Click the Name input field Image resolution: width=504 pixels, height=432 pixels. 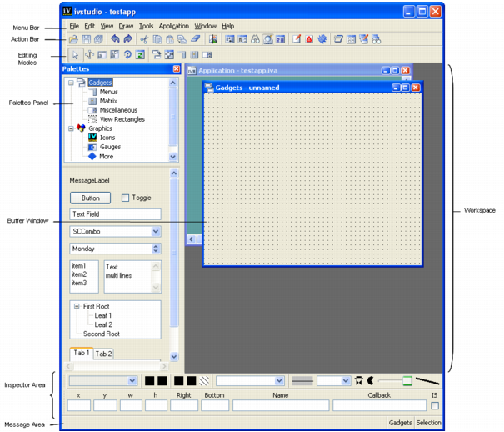click(280, 406)
